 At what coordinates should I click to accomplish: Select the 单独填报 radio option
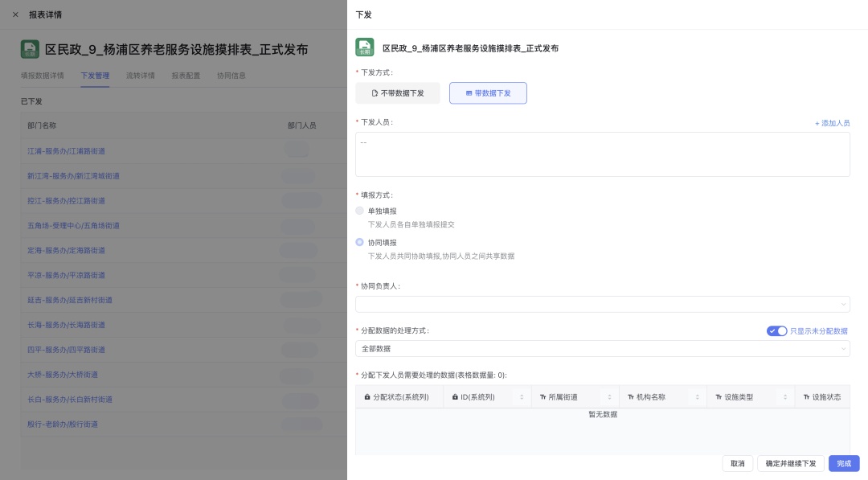(360, 211)
